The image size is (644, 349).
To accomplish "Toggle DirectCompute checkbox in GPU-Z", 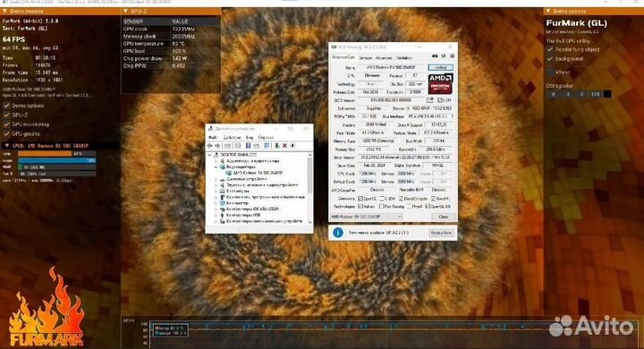I will (401, 199).
